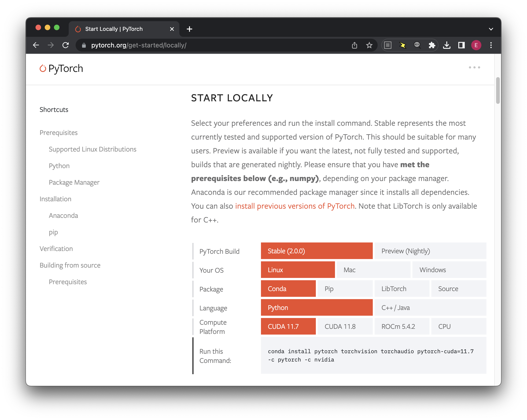Expand the tab search chevron in the title bar

[x=491, y=29]
